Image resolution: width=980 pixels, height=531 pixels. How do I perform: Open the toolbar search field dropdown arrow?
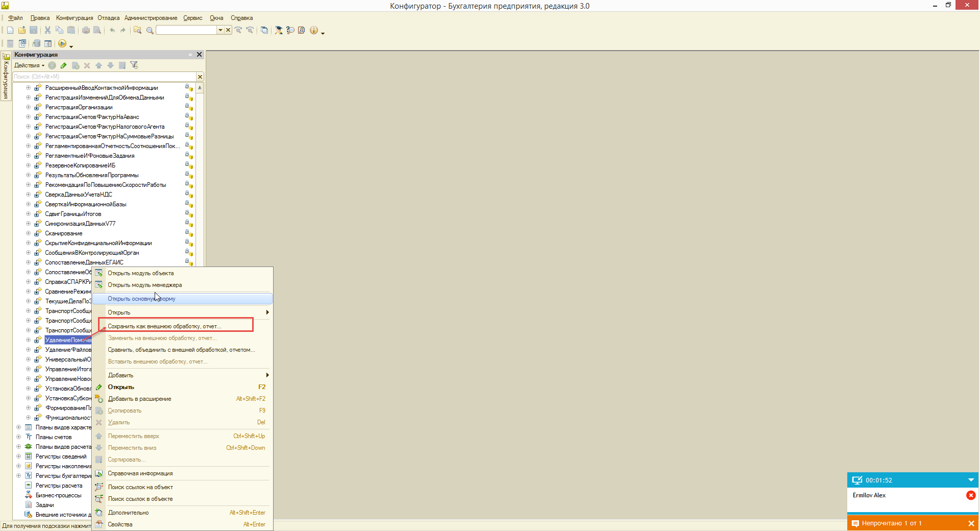coord(220,30)
